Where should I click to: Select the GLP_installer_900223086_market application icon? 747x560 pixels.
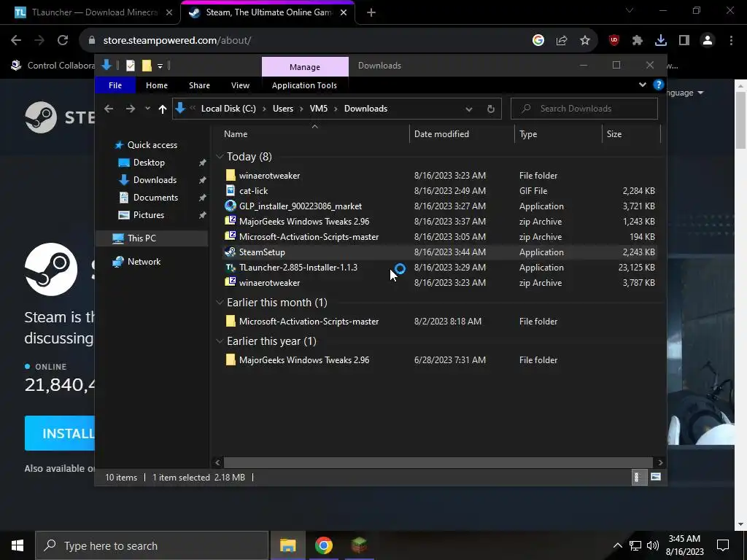231,206
